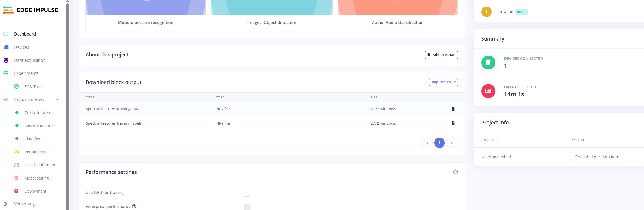
Task: Go to next page of block outputs
Action: pyautogui.click(x=452, y=143)
